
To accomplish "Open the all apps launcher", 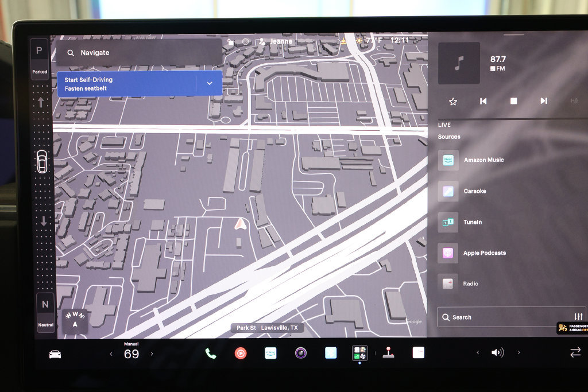I will (359, 353).
